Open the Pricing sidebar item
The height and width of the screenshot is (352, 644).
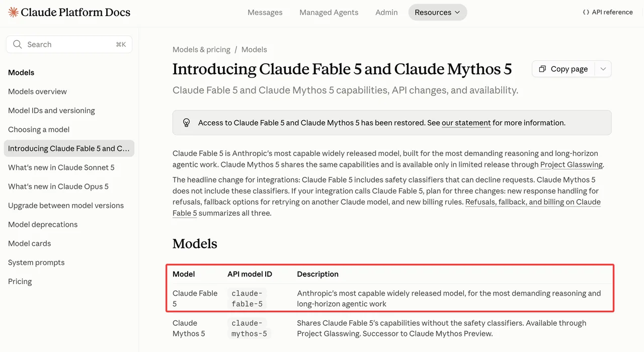[20, 282]
